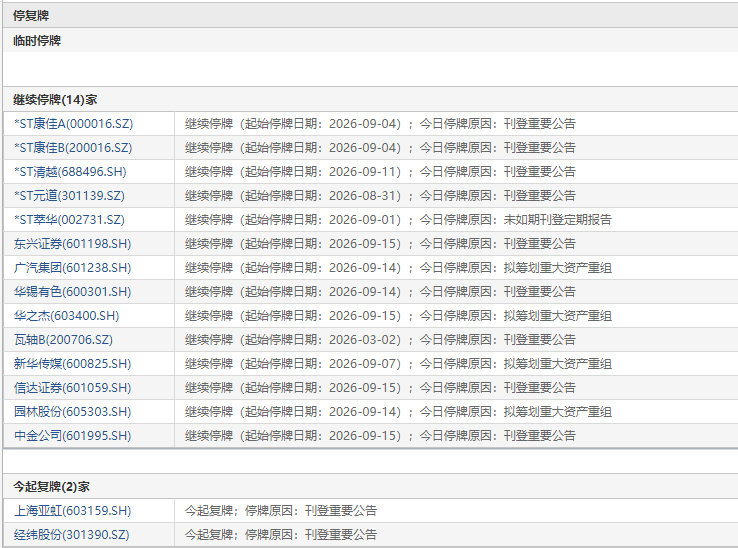Select 拟筹划重大资产重组 details for 园林股份
The height and width of the screenshot is (548, 738).
point(398,412)
